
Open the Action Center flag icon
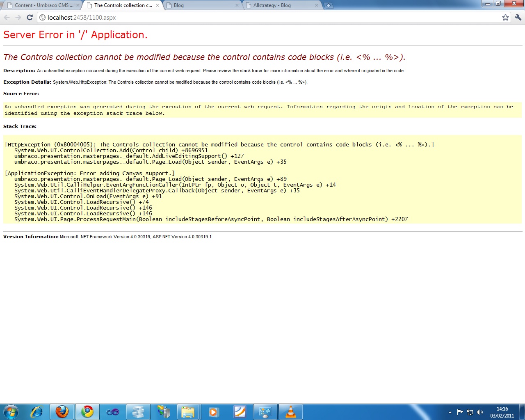(460, 412)
